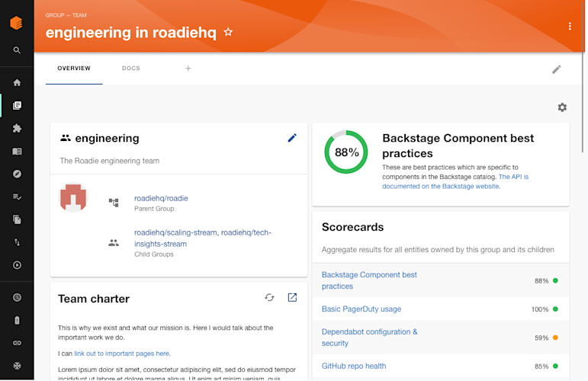Open the Explore compass icon
The width and height of the screenshot is (588, 381).
tap(17, 174)
